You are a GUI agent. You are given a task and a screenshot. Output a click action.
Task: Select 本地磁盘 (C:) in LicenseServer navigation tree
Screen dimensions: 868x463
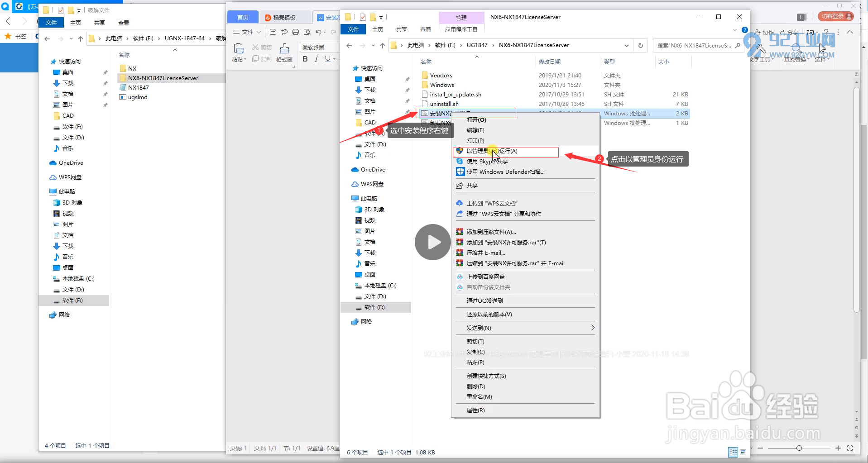(380, 286)
